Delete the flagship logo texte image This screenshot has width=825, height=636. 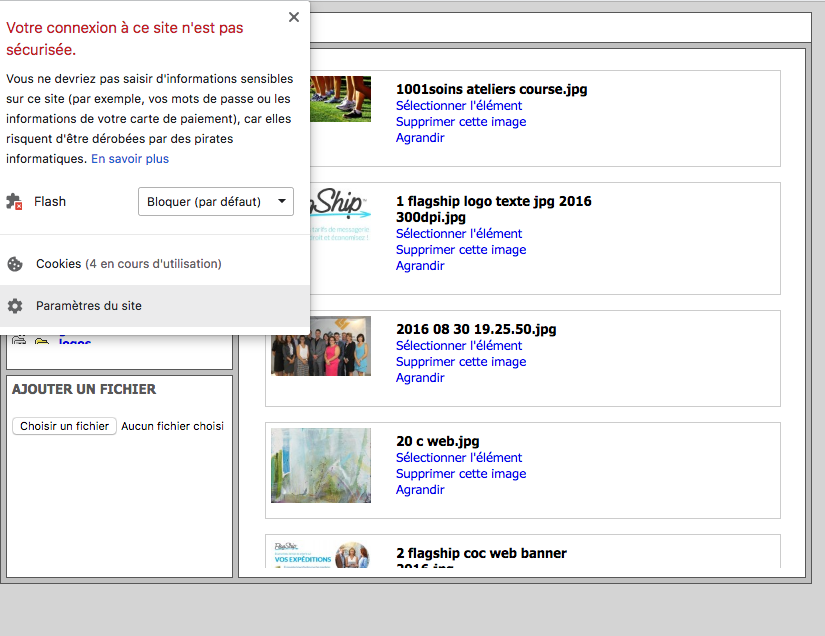pos(461,250)
